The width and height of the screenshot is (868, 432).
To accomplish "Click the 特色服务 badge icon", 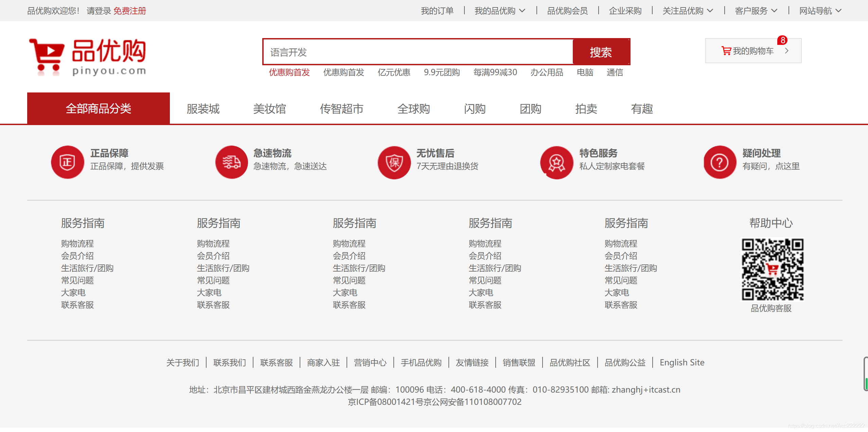I will point(556,162).
